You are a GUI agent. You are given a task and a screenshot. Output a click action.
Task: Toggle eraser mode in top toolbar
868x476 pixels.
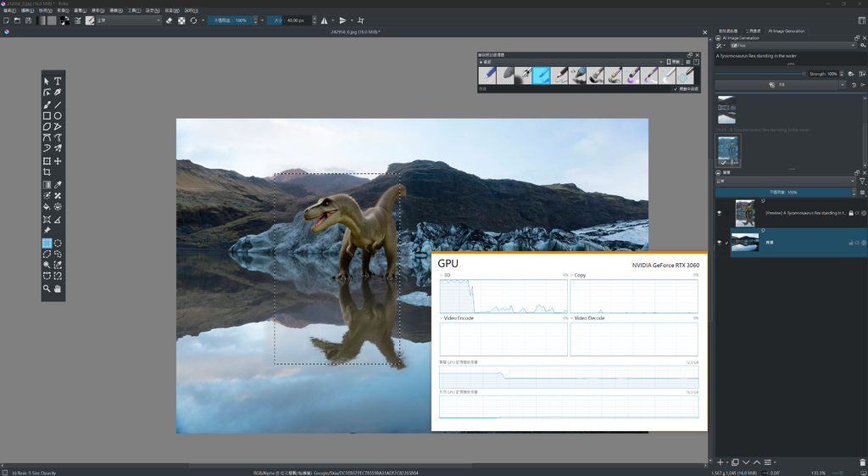click(169, 20)
